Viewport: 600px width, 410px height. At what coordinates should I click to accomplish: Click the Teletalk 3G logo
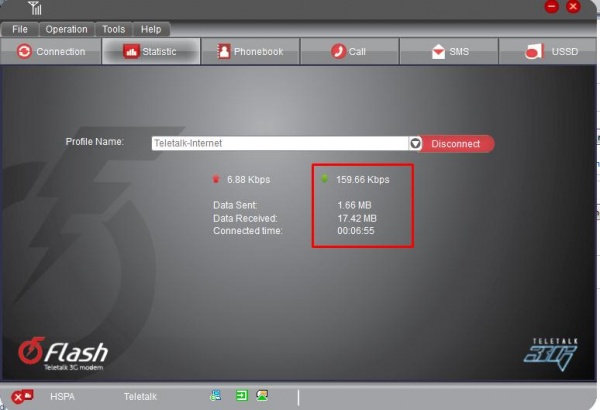pyautogui.click(x=551, y=354)
